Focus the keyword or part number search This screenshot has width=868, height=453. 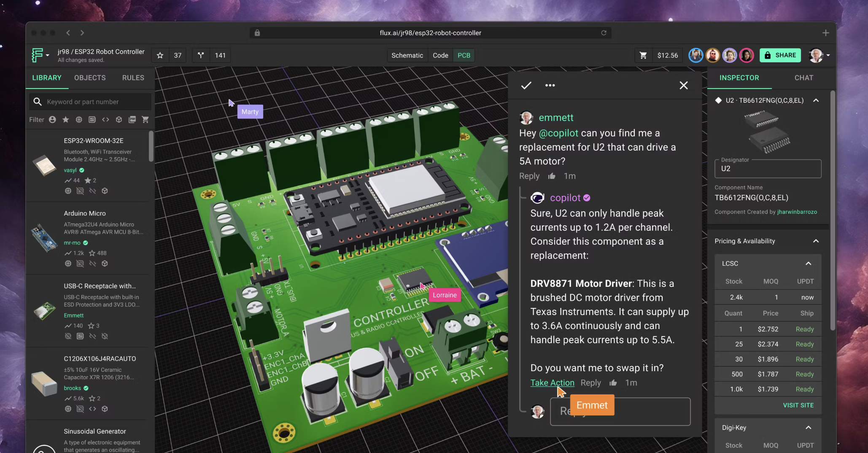tap(96, 102)
